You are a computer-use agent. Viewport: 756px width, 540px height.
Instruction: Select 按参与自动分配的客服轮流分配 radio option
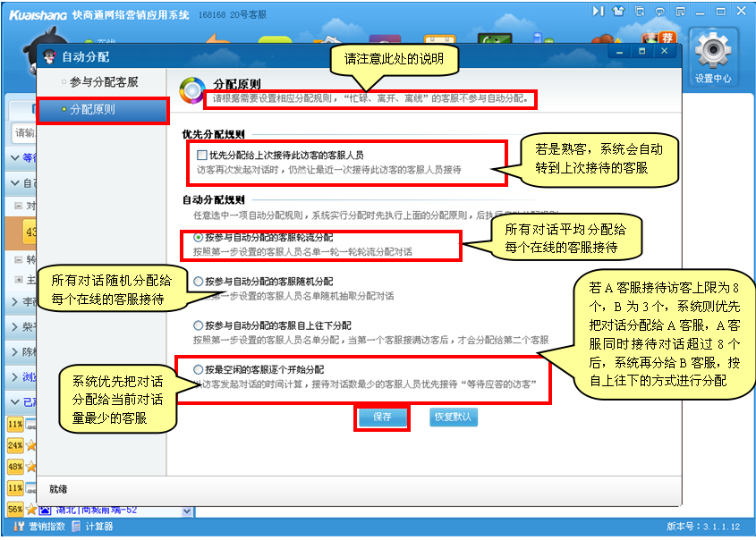click(199, 239)
